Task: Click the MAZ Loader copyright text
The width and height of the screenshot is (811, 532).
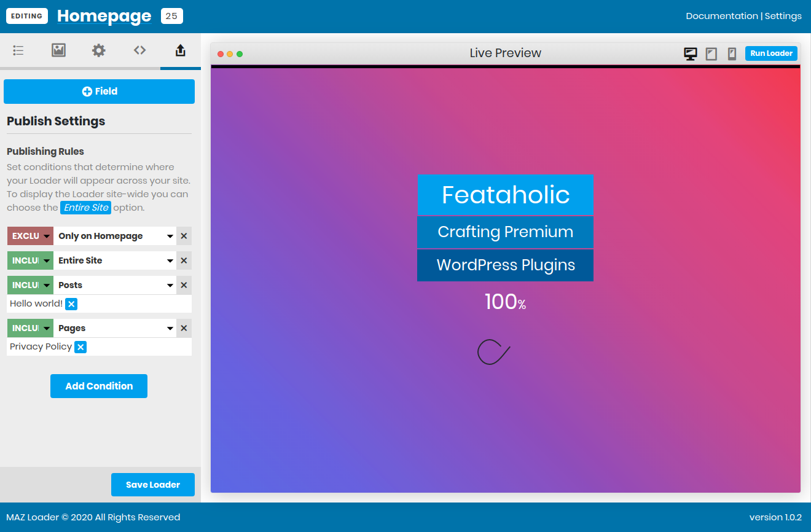Action: [x=93, y=517]
